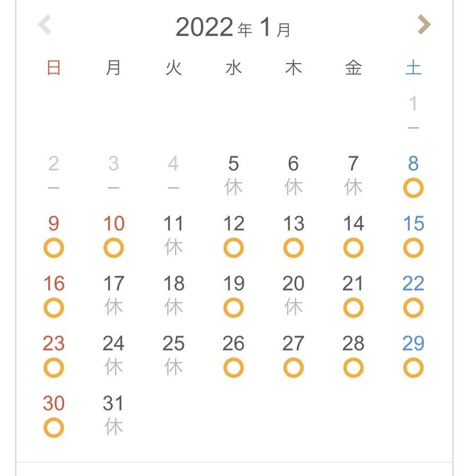Tap the availability circle for January 19
The height and width of the screenshot is (476, 468).
233,308
